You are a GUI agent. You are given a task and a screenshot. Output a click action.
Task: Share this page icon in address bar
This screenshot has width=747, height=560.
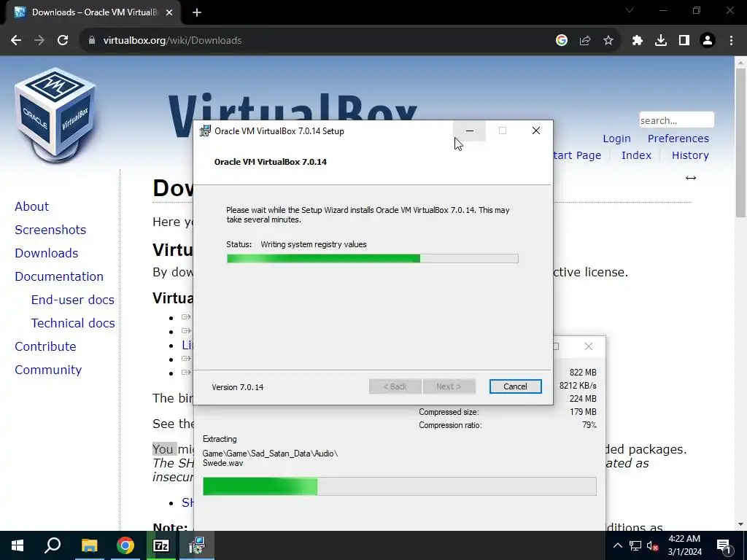585,41
